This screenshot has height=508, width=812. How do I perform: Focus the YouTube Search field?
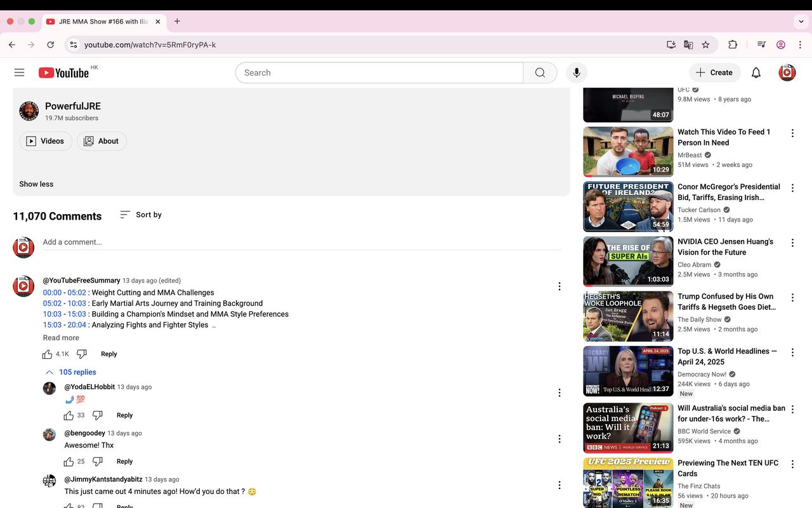click(x=379, y=72)
